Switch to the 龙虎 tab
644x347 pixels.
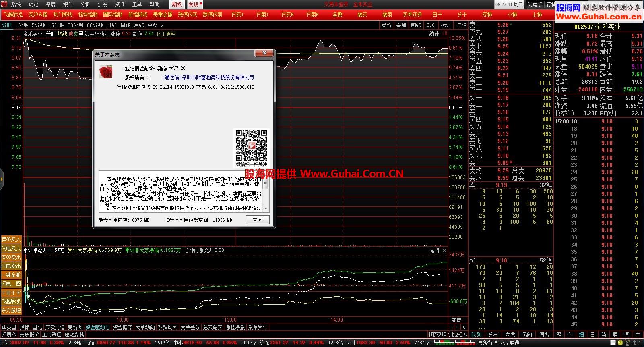point(510,335)
